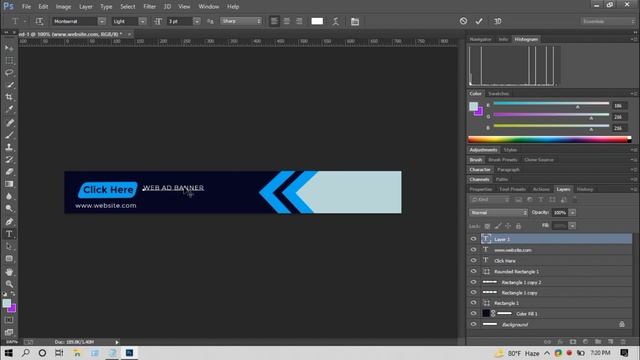Select the Rectangular Marquee tool
The image size is (640, 360).
click(x=9, y=60)
